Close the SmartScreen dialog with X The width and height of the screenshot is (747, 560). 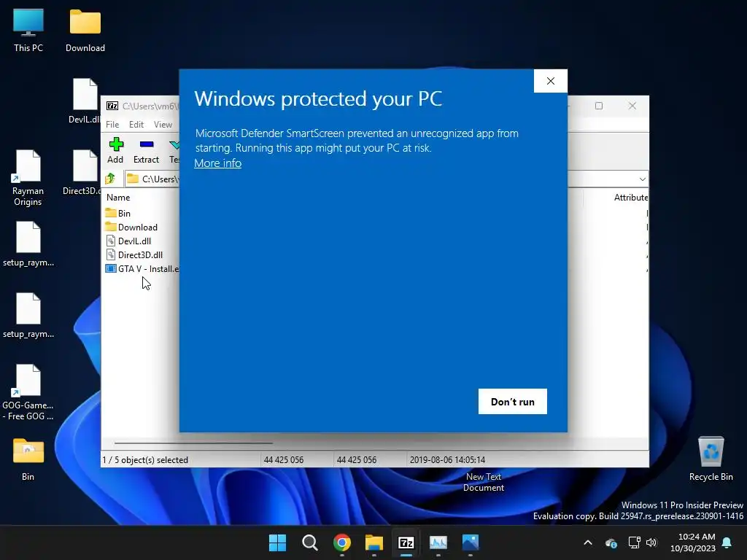(x=550, y=81)
